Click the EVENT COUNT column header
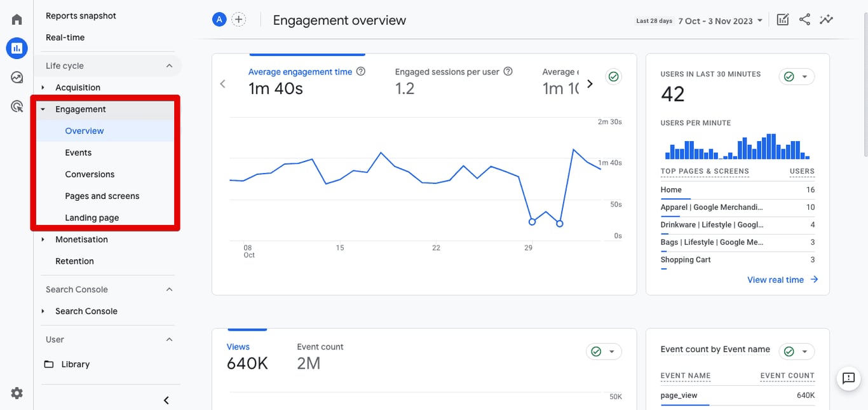The height and width of the screenshot is (410, 868). [x=787, y=376]
